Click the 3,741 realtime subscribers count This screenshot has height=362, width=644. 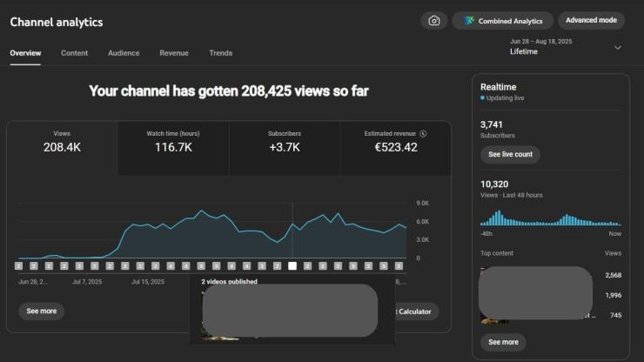pyautogui.click(x=491, y=124)
